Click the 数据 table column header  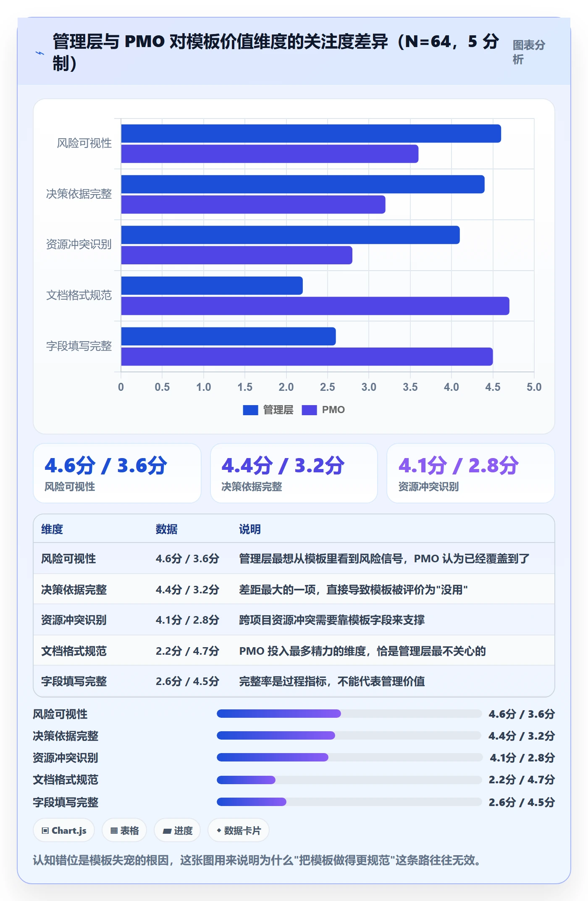click(166, 529)
